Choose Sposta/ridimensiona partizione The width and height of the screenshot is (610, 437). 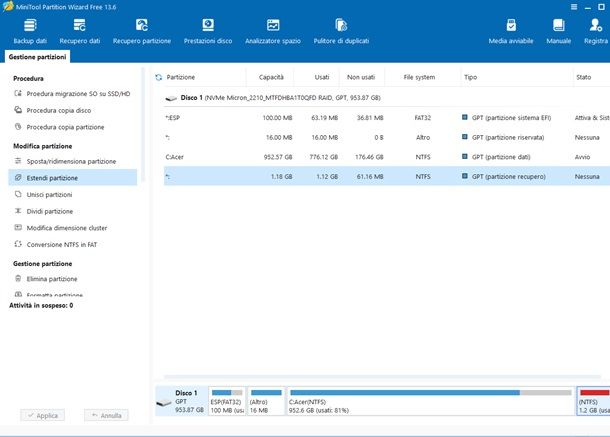(65, 161)
